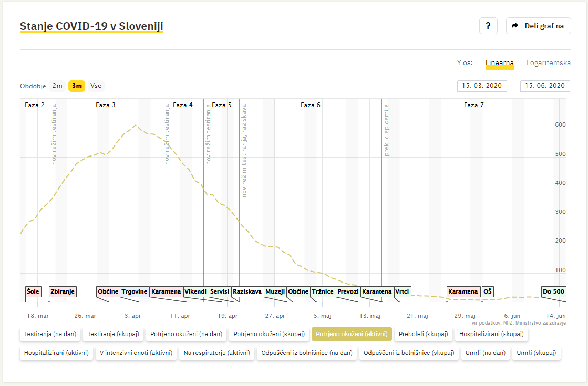Click the Zbiranje event flag
Viewport: 588px width, 386px height.
pyautogui.click(x=63, y=291)
